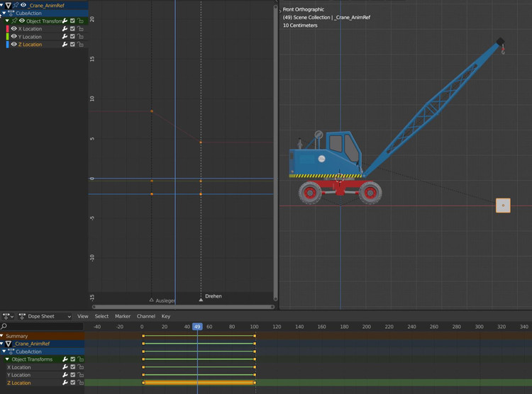Lock Y Location channel in graph editor
Screen dimensions: 532x394
80,36
